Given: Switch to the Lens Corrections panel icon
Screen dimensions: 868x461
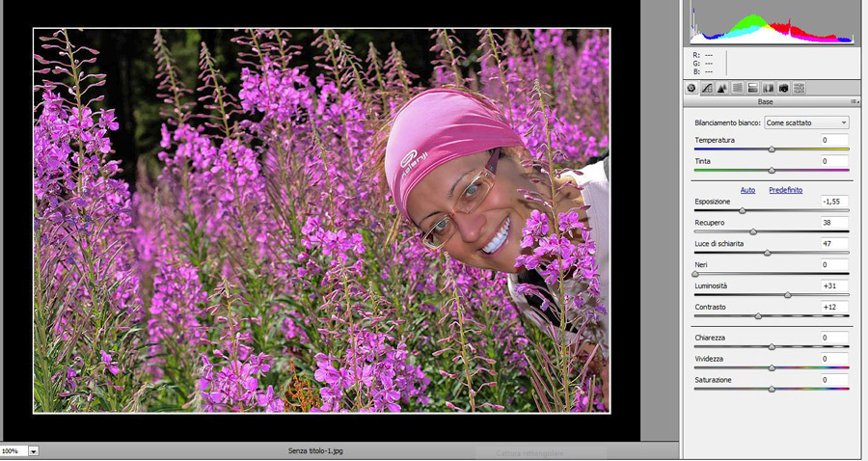Looking at the screenshot, I should point(769,88).
